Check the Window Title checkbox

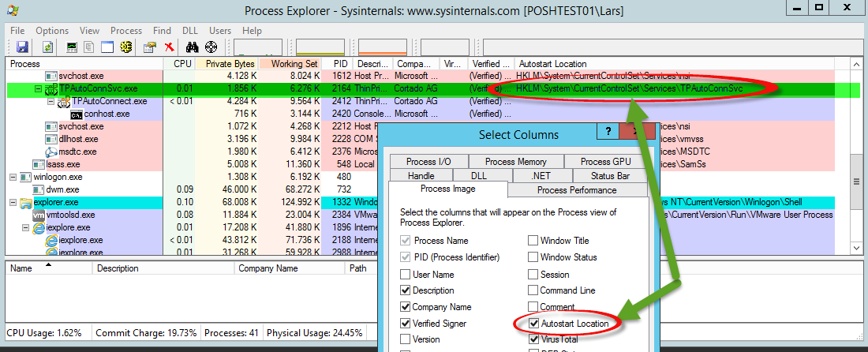tap(533, 241)
